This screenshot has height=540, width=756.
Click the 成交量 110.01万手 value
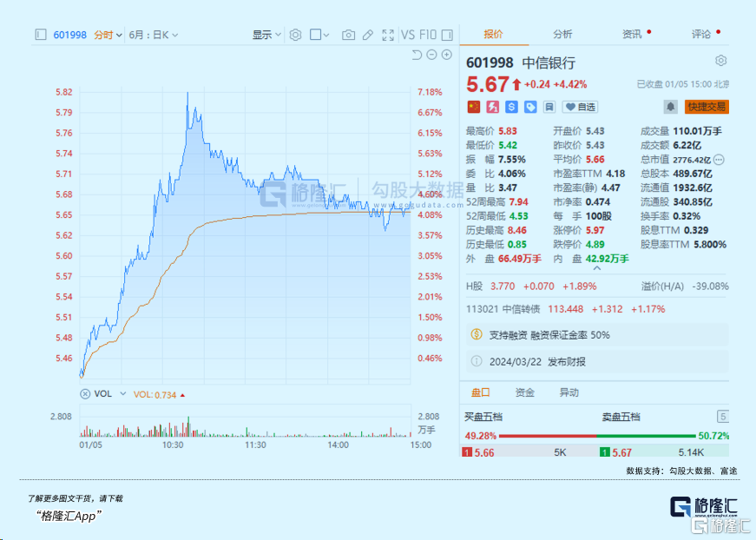pos(697,131)
